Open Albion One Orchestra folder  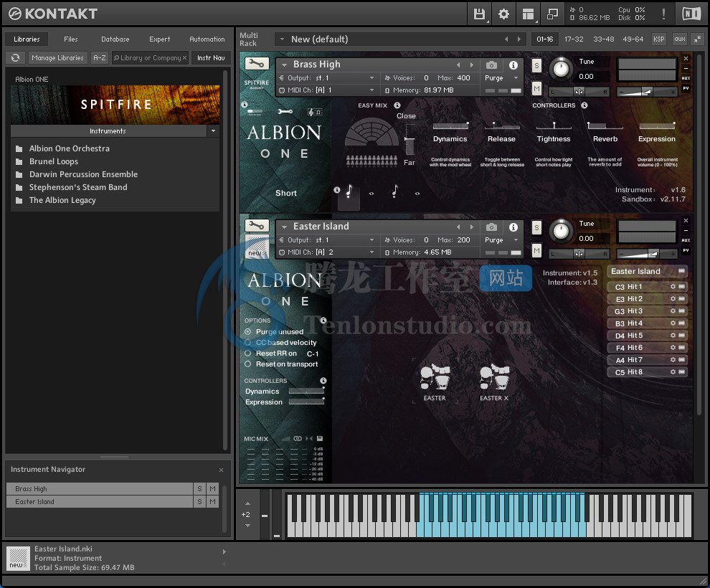coord(70,148)
